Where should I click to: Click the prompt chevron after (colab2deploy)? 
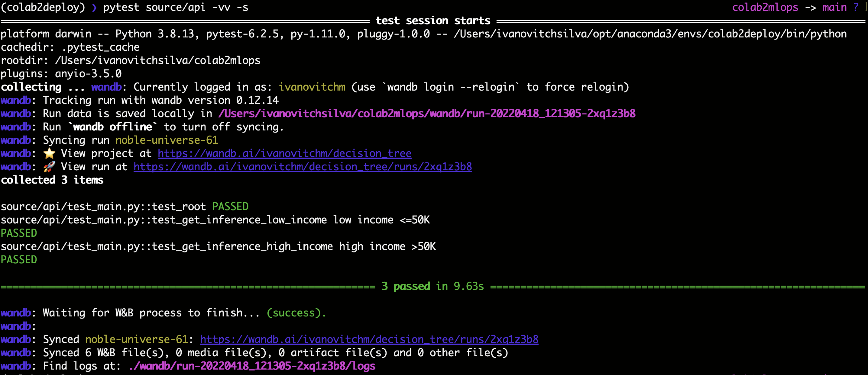[94, 8]
